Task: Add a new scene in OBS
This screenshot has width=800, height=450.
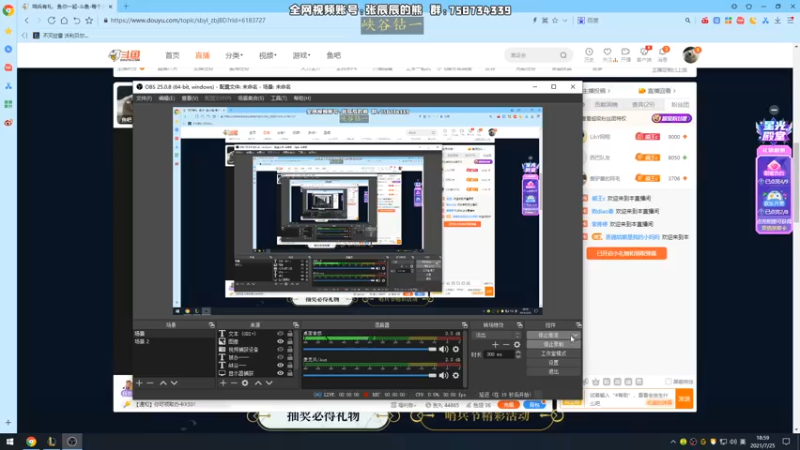Action: [x=139, y=383]
